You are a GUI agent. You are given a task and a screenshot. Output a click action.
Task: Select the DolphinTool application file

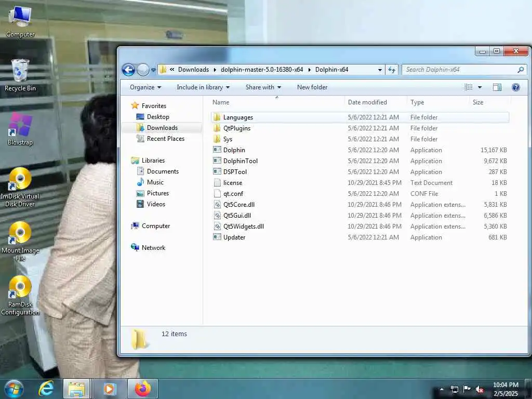tap(360, 161)
